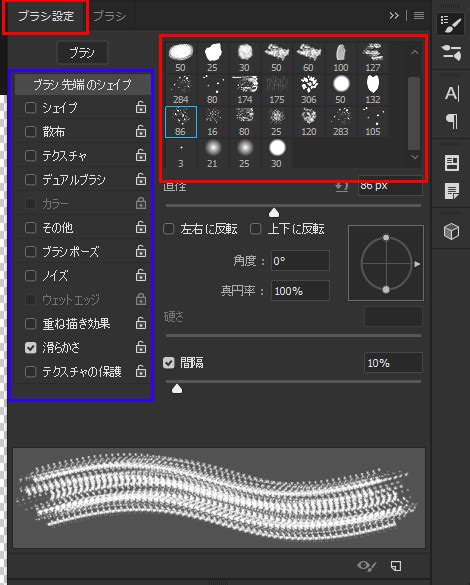470x585 pixels.
Task: Open the Adjustments sliders panel icon
Action: (x=451, y=53)
